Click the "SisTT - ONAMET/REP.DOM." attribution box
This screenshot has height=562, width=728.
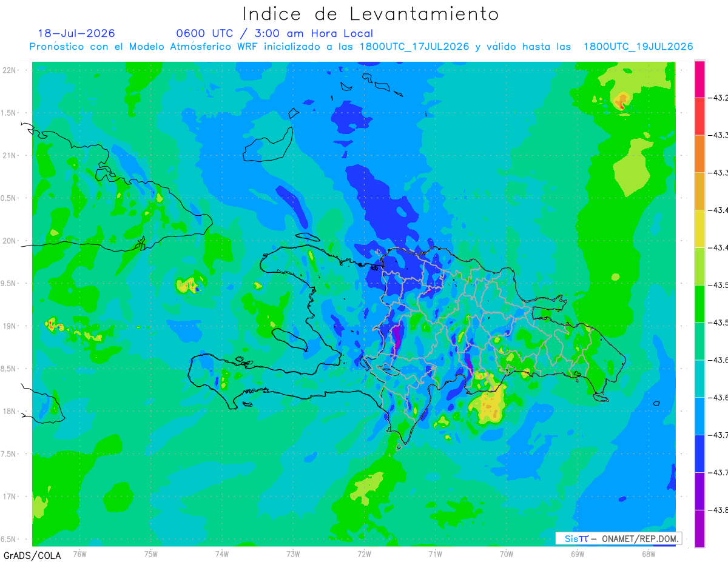(x=618, y=538)
